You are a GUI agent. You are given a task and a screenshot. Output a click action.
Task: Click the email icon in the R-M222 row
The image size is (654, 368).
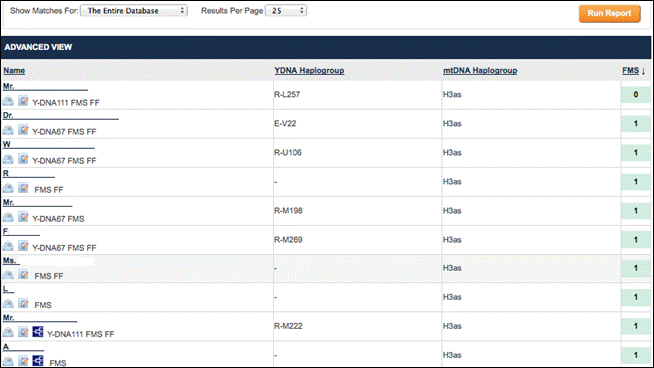point(8,333)
